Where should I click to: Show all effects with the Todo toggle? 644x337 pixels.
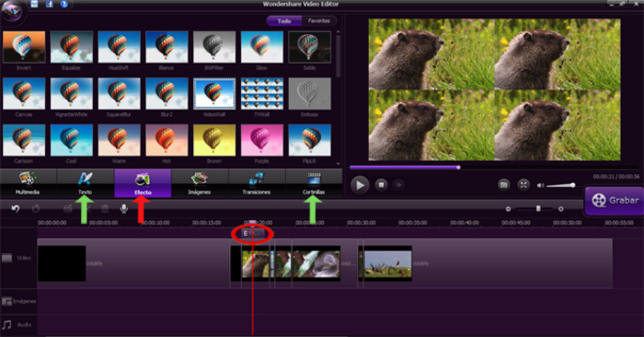283,21
